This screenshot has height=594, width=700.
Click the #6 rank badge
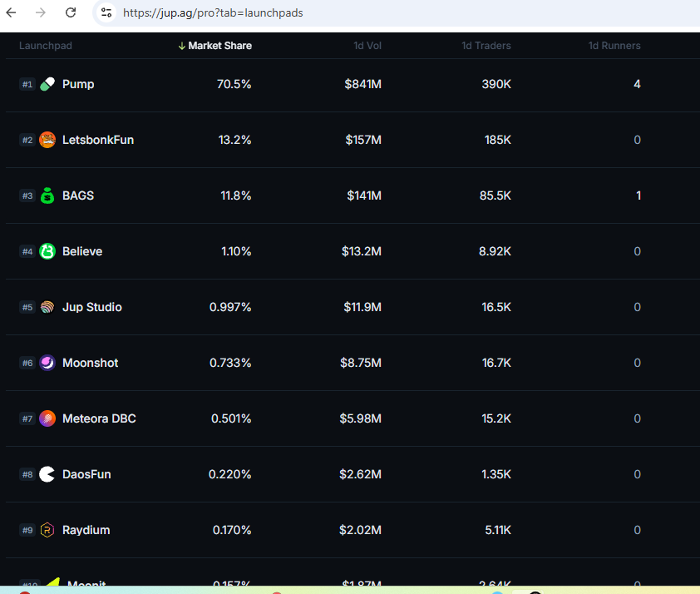(x=27, y=363)
